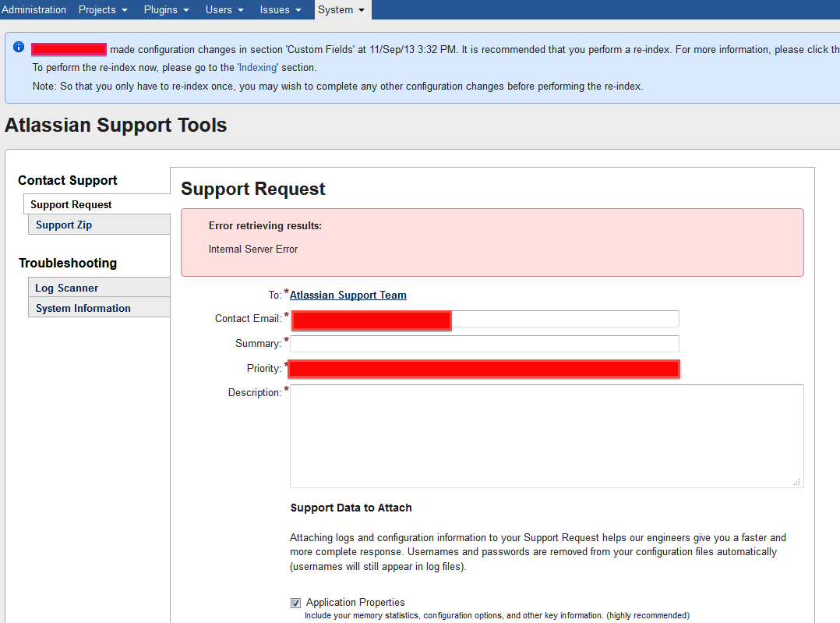Open the Support Zip page

(99, 225)
